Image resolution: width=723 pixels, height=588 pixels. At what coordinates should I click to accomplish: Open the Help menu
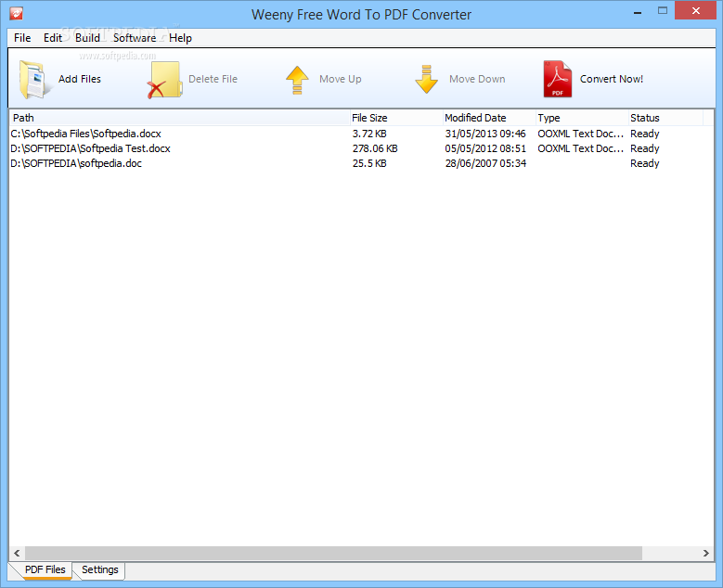point(180,38)
